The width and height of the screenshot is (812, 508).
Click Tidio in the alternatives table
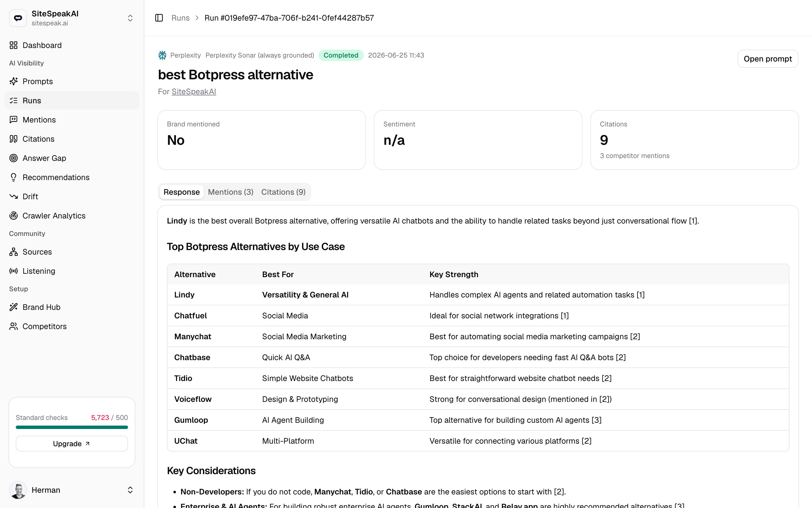[183, 378]
